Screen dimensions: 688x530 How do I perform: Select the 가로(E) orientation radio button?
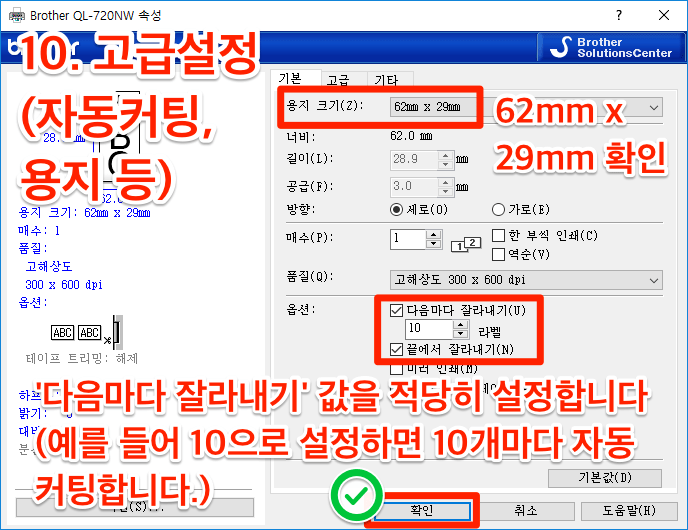tap(498, 210)
